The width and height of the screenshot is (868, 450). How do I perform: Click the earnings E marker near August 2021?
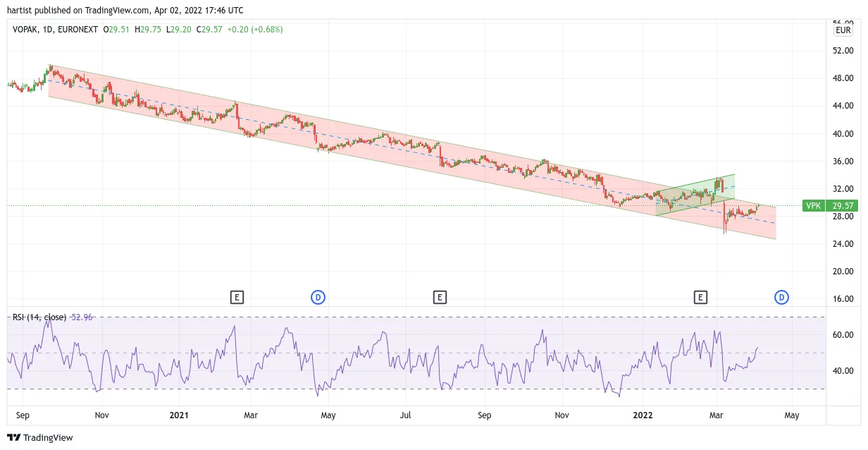click(x=440, y=298)
